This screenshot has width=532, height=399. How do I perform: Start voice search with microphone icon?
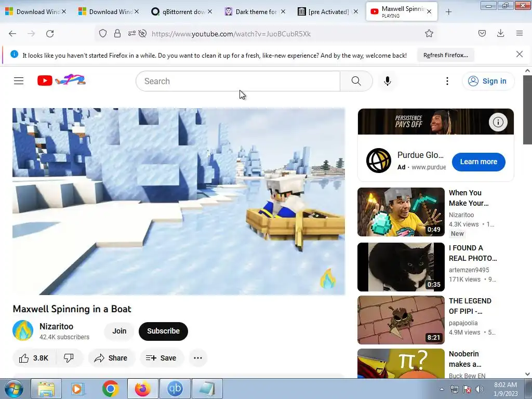pyautogui.click(x=388, y=81)
